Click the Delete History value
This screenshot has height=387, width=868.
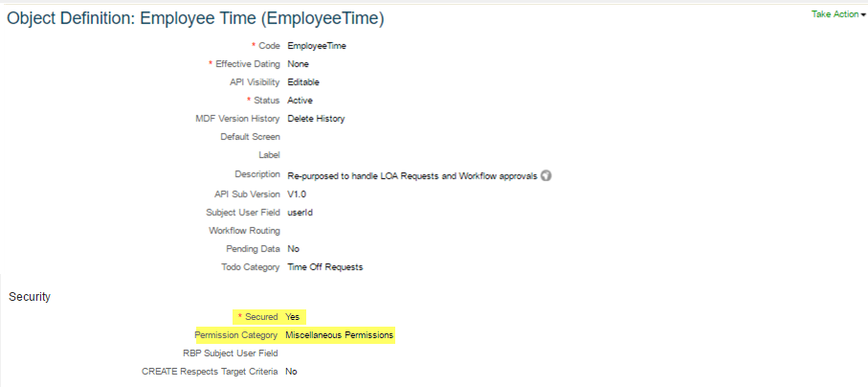[x=316, y=118]
